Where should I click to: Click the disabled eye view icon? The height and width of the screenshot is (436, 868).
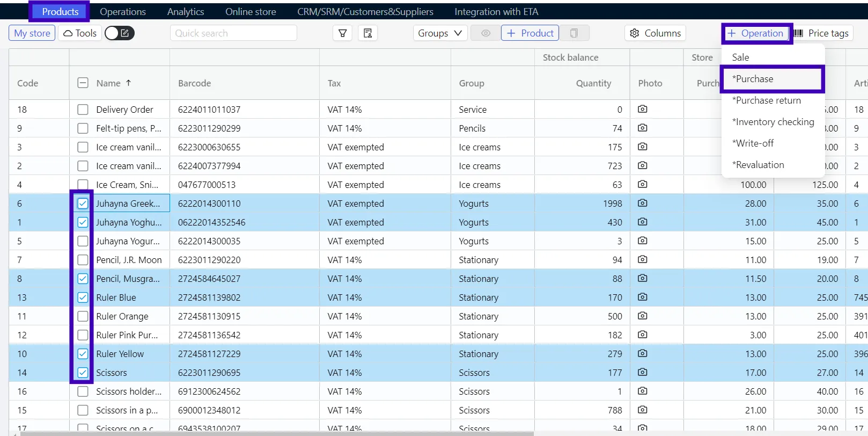[486, 33]
